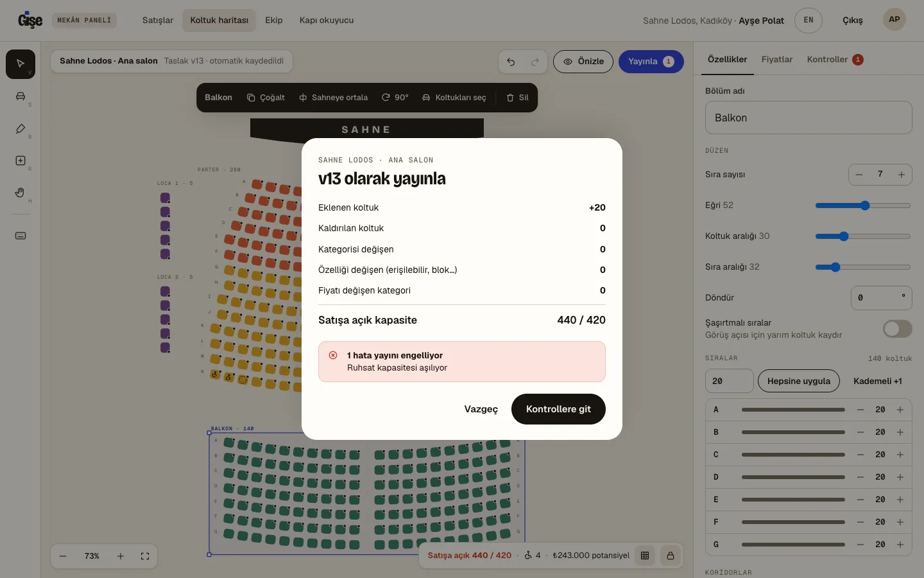The width and height of the screenshot is (924, 578).
Task: Zoom in on the seat map
Action: point(121,556)
